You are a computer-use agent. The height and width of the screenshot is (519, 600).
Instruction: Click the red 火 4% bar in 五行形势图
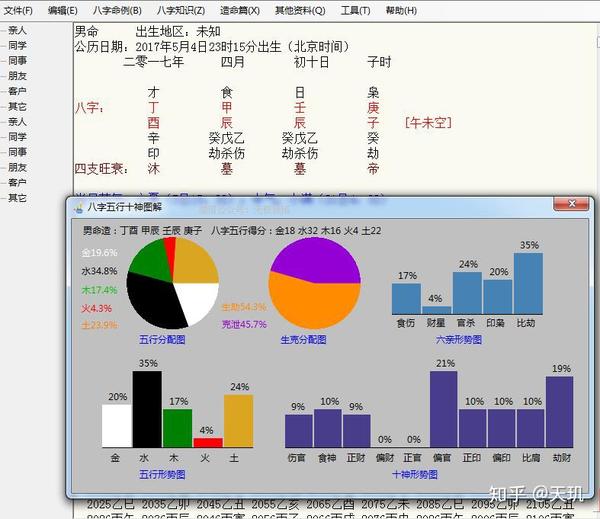point(208,442)
